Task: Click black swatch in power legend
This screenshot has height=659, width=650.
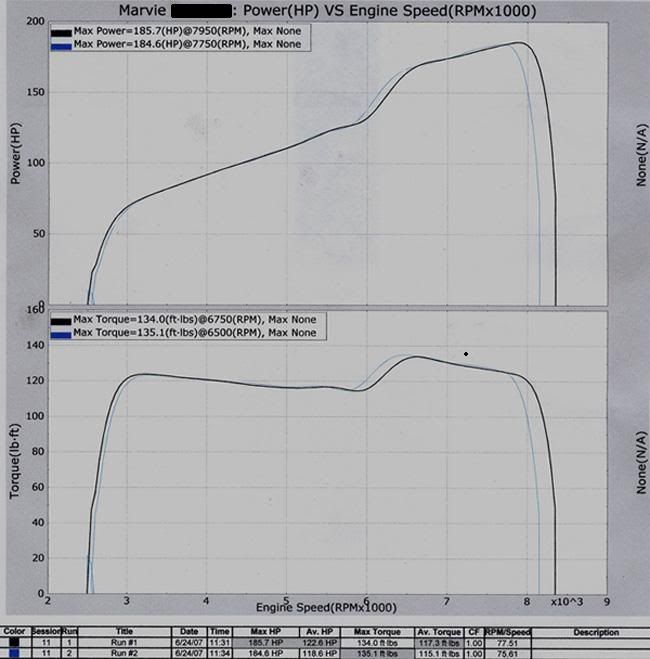Action: pyautogui.click(x=60, y=32)
